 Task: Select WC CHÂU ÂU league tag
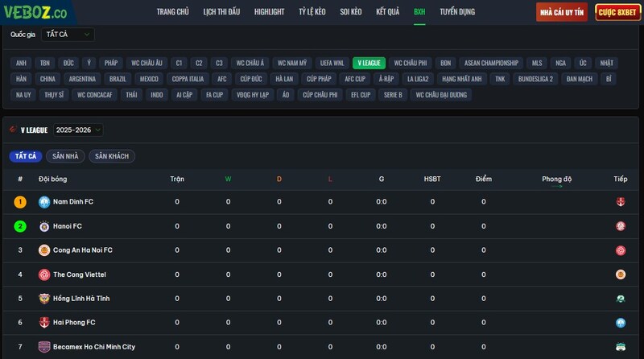coord(147,63)
